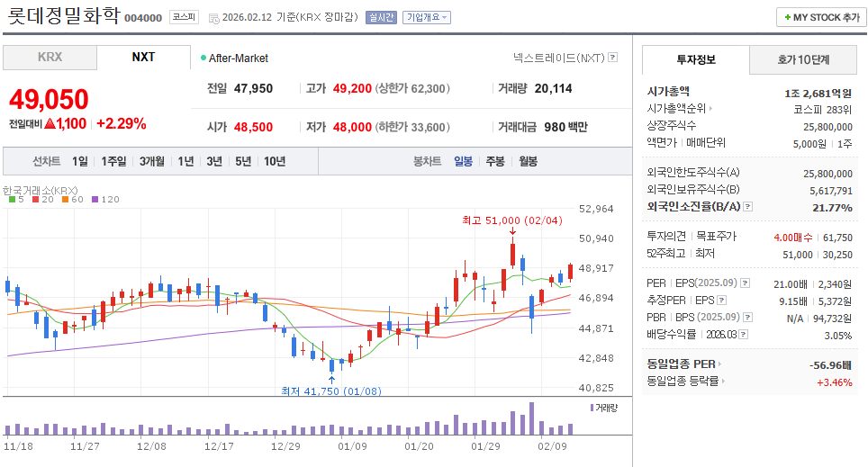
Task: Click the purple 120-day moving average swatch
Action: point(95,199)
